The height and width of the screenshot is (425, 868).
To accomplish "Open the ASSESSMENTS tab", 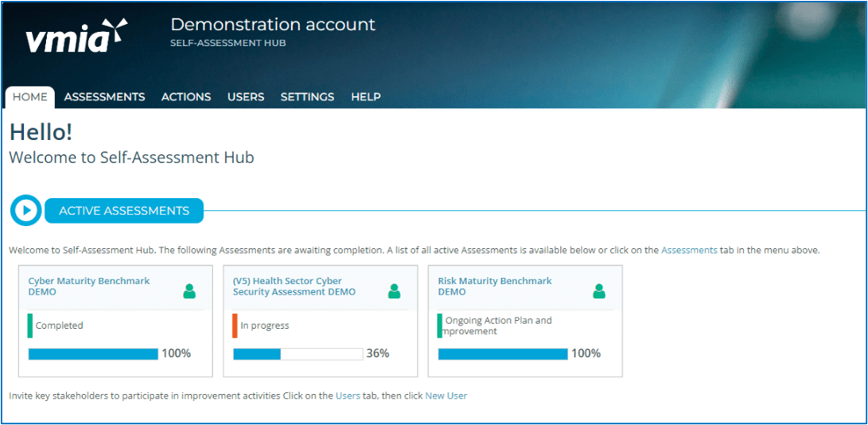I will tap(105, 97).
